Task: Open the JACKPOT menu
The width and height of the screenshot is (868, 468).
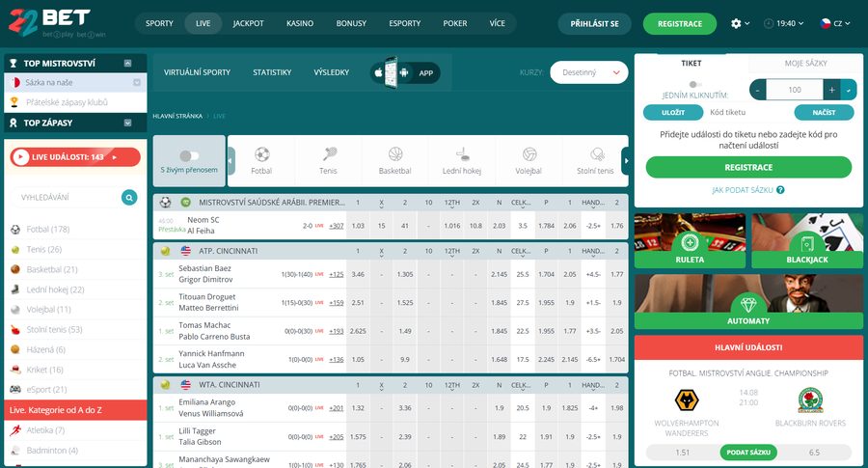Action: tap(248, 23)
